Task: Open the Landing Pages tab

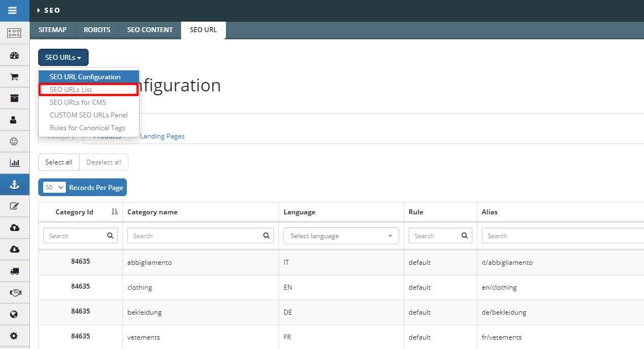Action: (162, 136)
